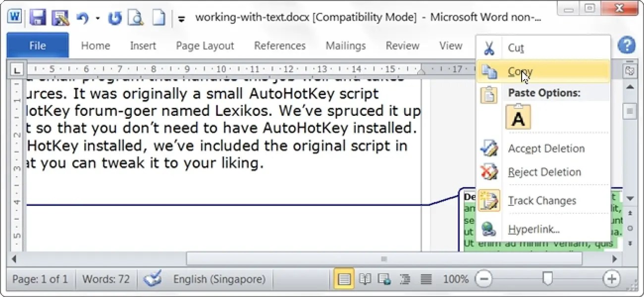Open Word Help question mark icon
The width and height of the screenshot is (644, 297).
627,46
